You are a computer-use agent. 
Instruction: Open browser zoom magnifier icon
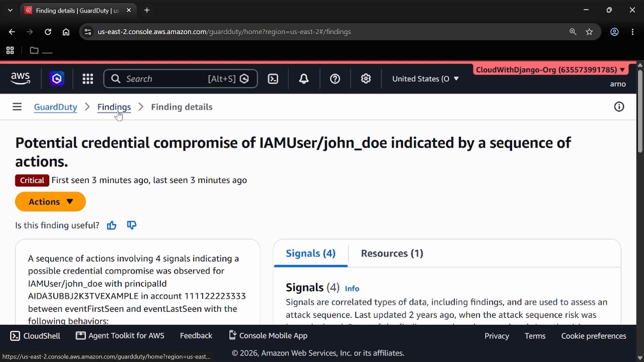coord(573,32)
